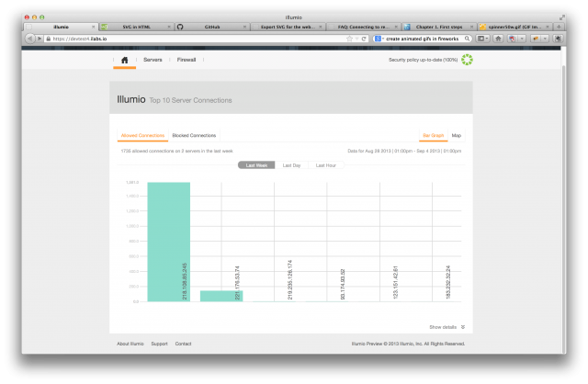Click the window fullscreen arrows icon
This screenshot has height=384, width=588.
click(561, 17)
